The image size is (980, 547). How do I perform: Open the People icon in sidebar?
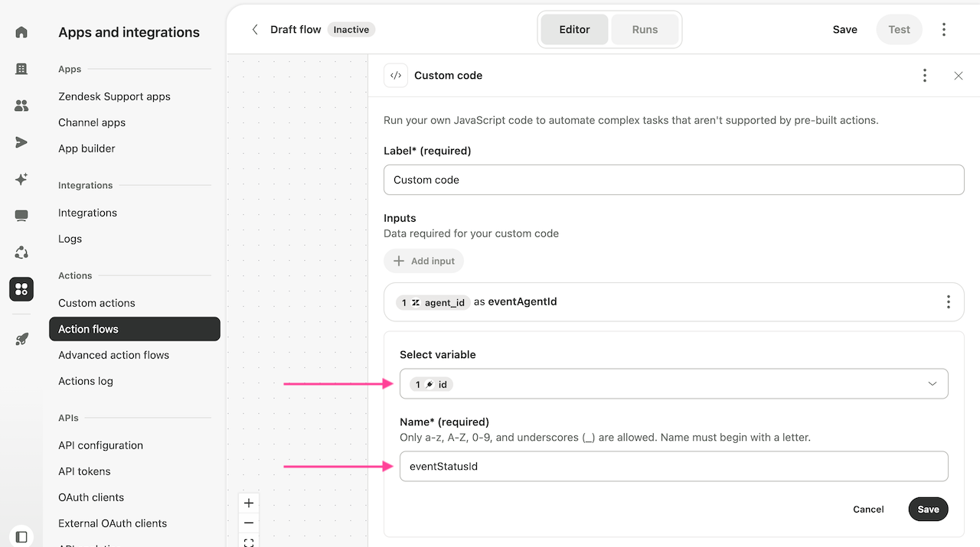tap(21, 106)
